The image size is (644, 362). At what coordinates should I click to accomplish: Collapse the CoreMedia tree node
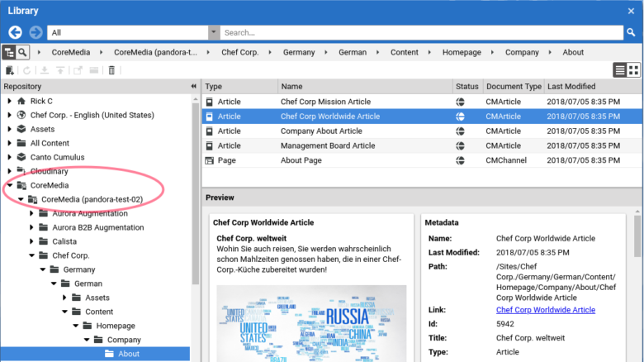[9, 185]
